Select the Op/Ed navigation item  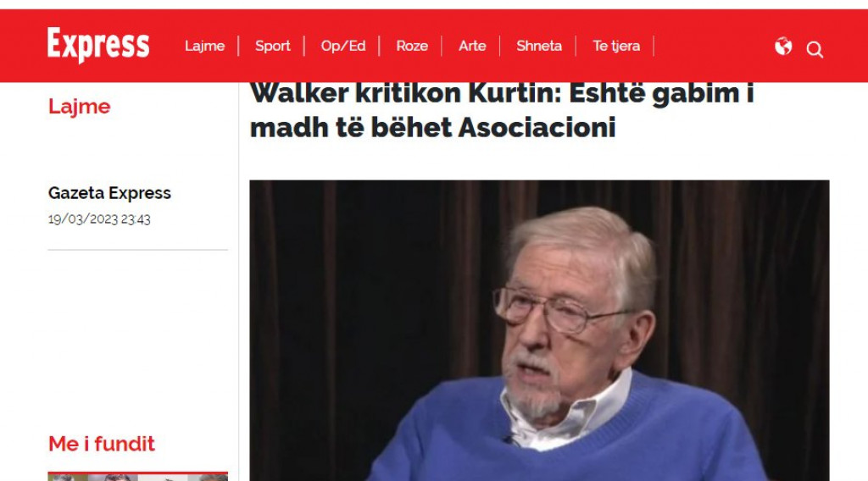[343, 46]
